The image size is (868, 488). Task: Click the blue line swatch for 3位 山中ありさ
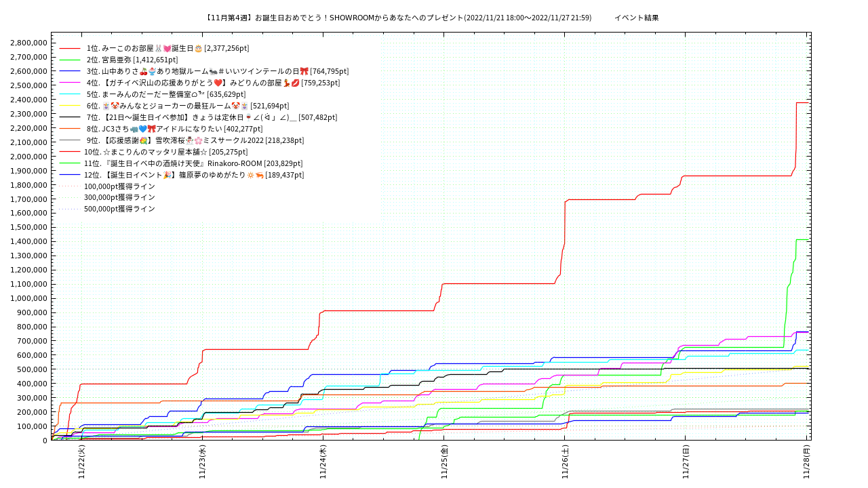pyautogui.click(x=70, y=72)
